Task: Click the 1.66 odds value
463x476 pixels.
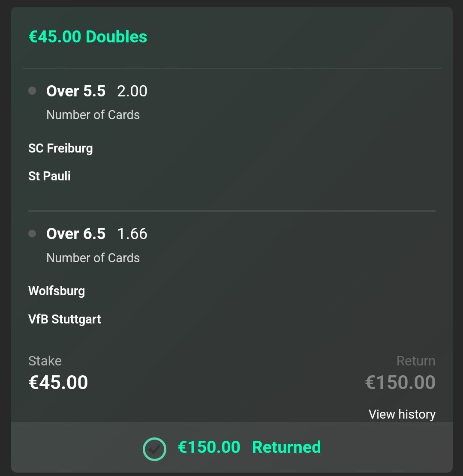Action: 132,234
